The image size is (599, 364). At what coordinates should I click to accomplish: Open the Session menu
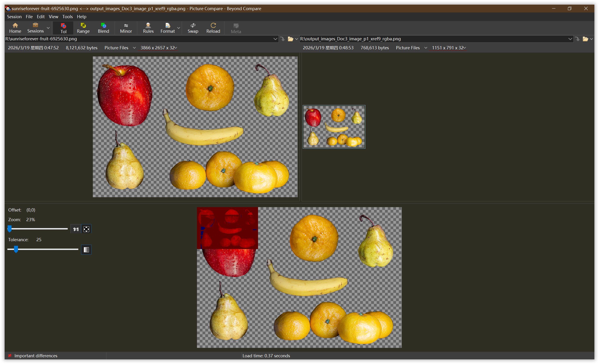[x=14, y=17]
